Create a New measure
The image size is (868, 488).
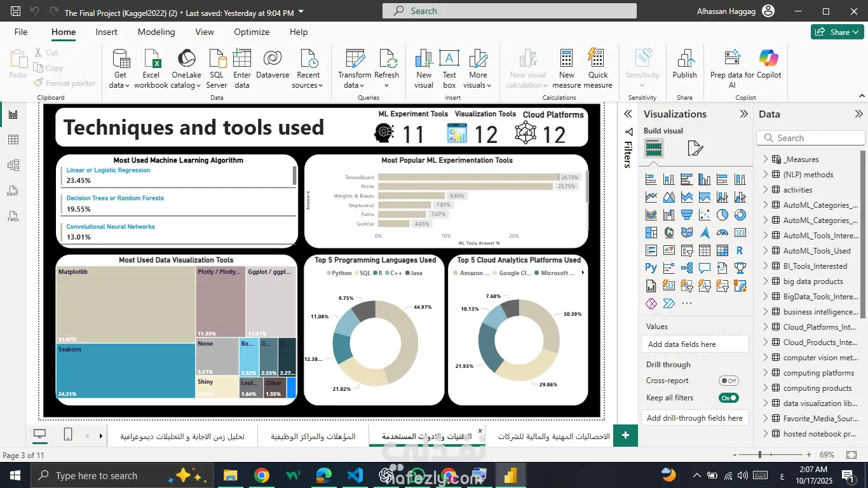coord(567,69)
